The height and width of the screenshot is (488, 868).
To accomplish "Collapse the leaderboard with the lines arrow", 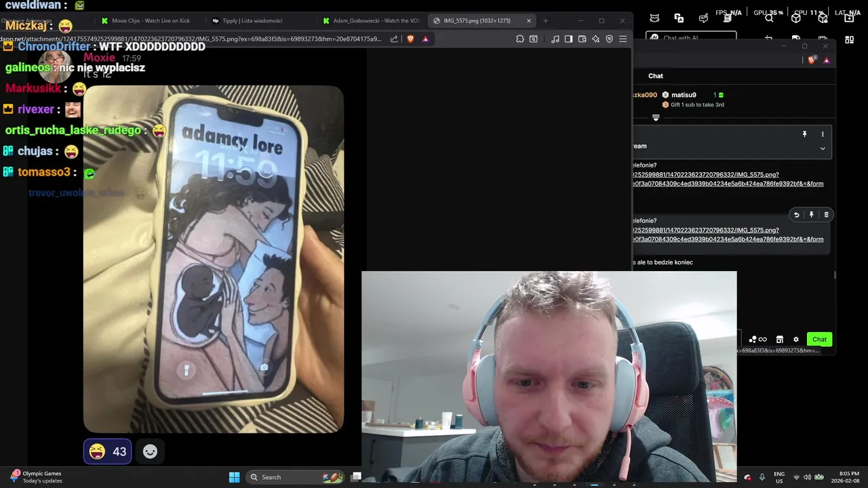I will tap(656, 118).
